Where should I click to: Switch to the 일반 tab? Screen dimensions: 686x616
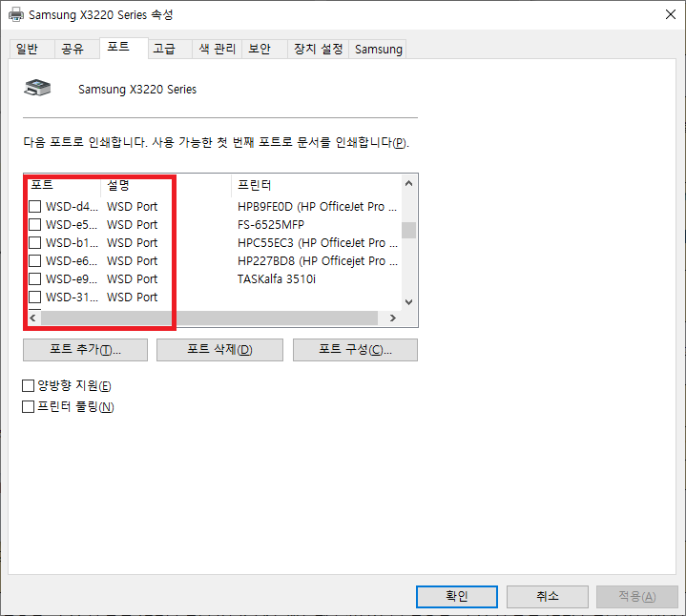[x=31, y=49]
